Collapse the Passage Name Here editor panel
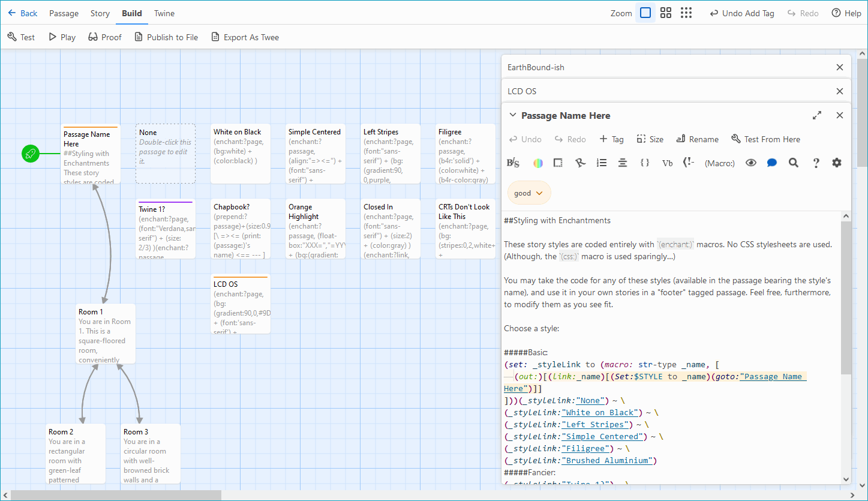 [512, 115]
